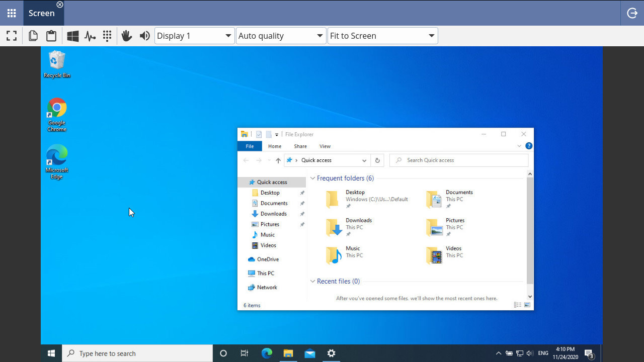
Task: Click the refresh button in the address bar
Action: point(377,160)
